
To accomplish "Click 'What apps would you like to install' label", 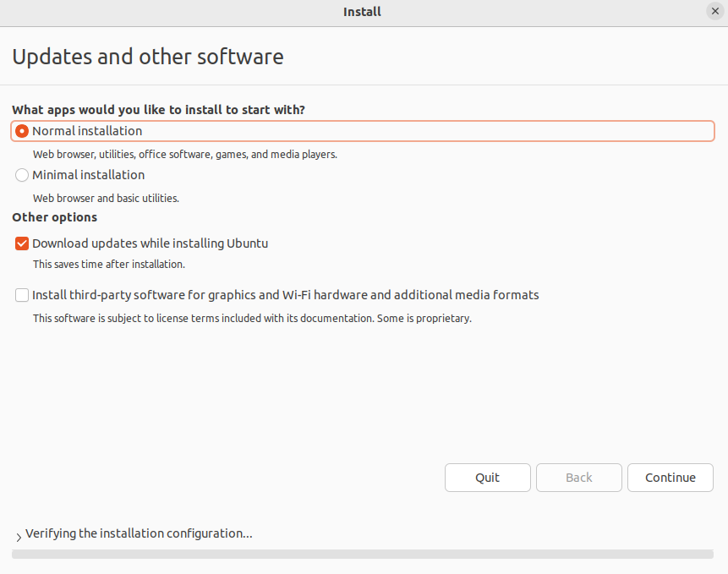I will click(158, 110).
